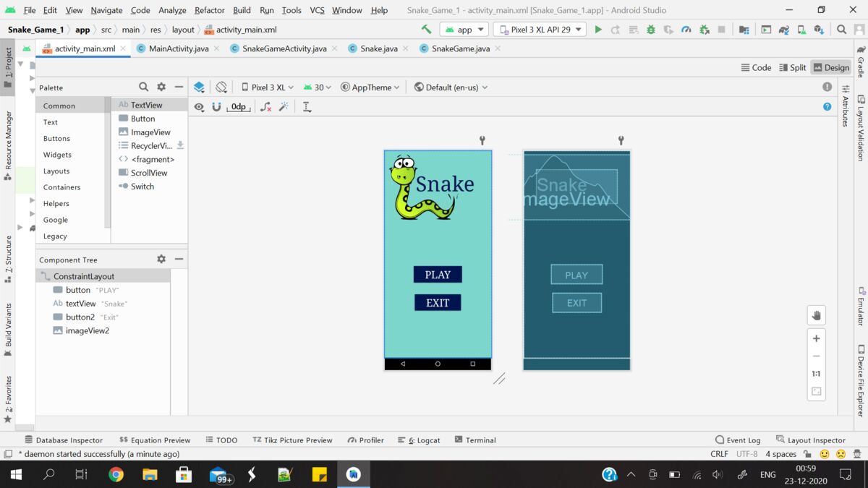Screen dimensions: 868x488
Task: Open the API 30 version dropdown
Action: pyautogui.click(x=318, y=87)
